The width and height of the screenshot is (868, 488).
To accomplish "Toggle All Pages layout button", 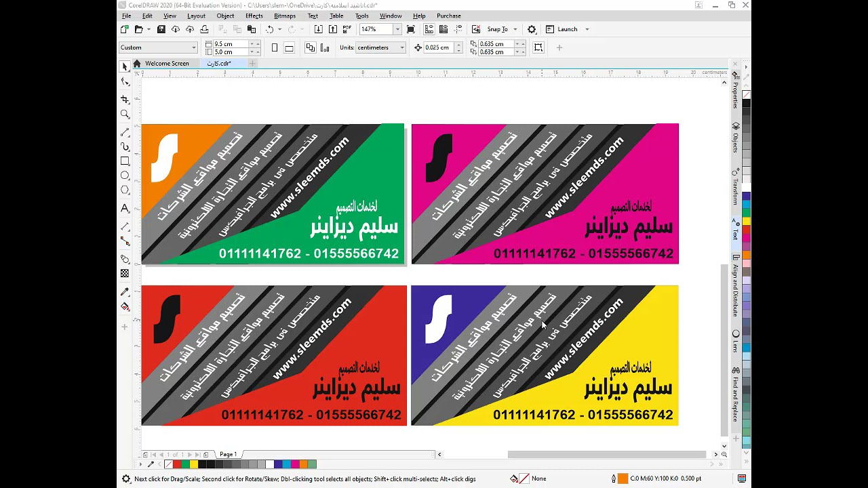I will 310,47.
